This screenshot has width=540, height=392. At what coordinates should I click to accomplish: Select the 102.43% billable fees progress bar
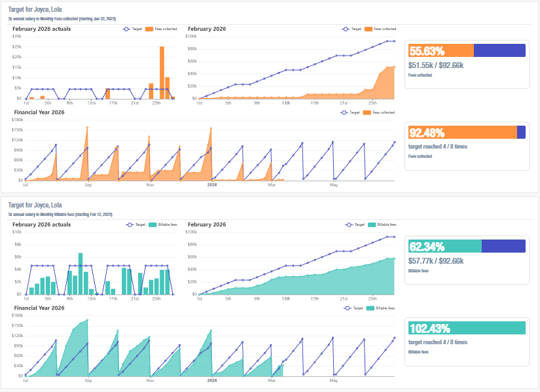(x=467, y=328)
